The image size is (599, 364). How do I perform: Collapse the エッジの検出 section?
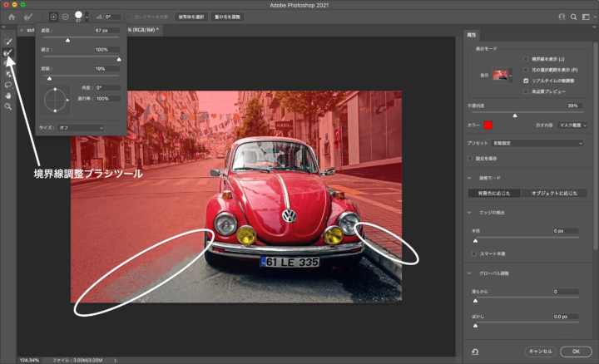[x=469, y=213]
